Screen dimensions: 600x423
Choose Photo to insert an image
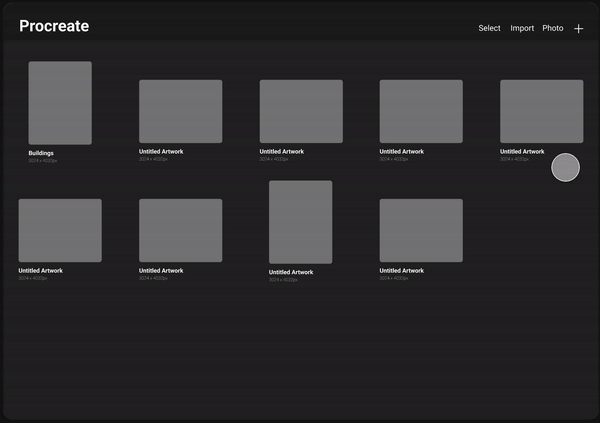pos(553,28)
